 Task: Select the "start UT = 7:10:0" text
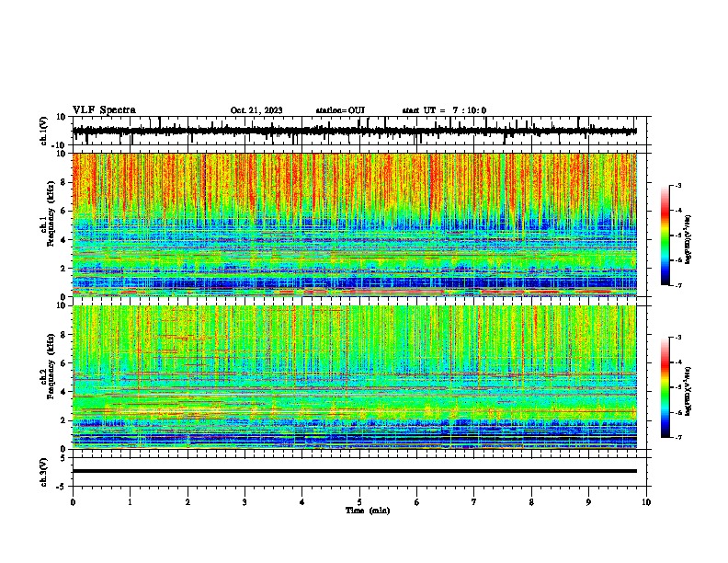click(444, 110)
